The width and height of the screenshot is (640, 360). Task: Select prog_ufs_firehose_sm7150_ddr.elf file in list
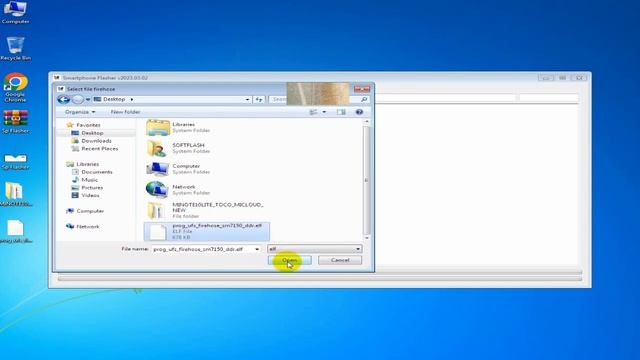click(x=207, y=231)
